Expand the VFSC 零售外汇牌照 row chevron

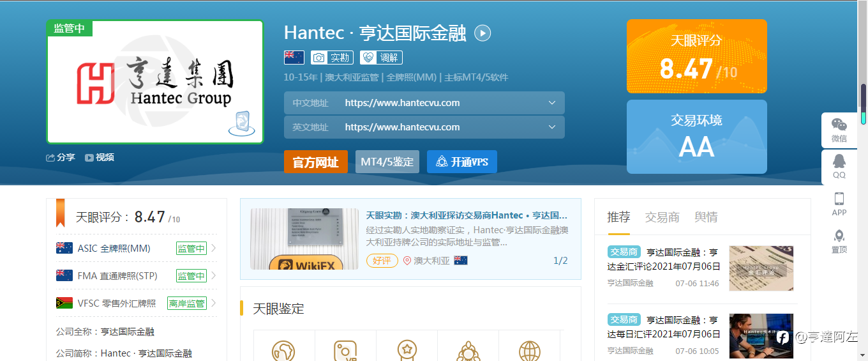(x=213, y=303)
